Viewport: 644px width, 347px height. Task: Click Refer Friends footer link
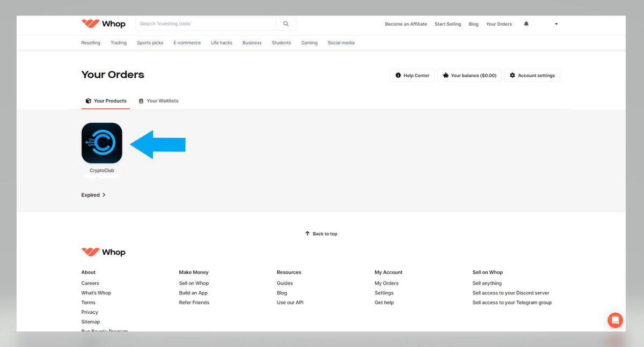tap(194, 302)
